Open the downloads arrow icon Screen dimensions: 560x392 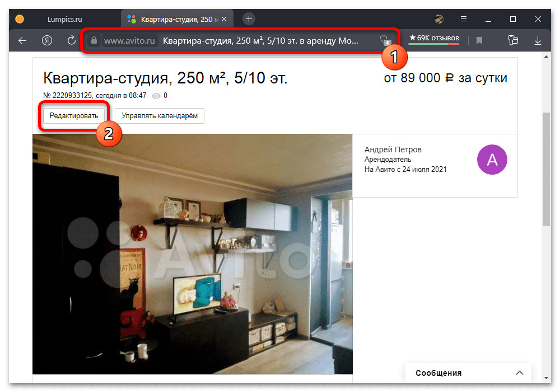(538, 40)
